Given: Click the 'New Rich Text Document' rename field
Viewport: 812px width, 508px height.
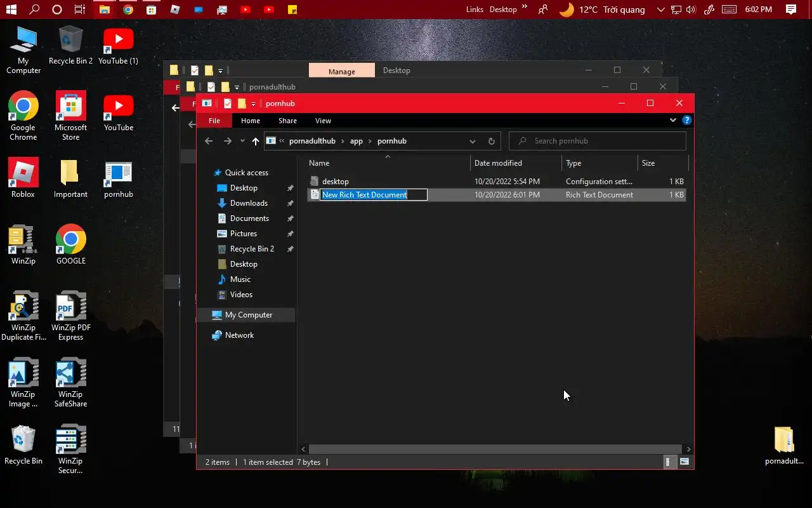Looking at the screenshot, I should click(x=374, y=195).
